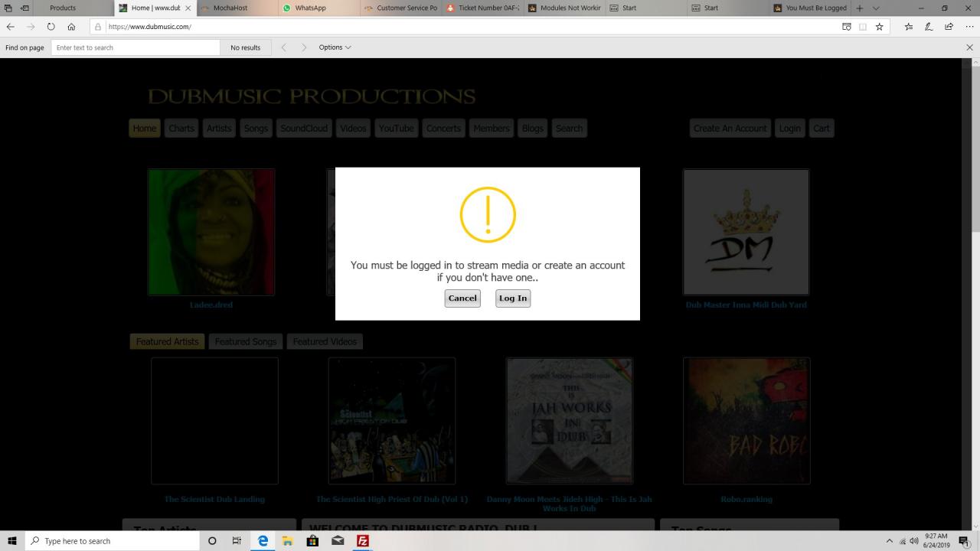Open the Favorites hub icon
Image resolution: width=980 pixels, height=551 pixels.
[x=909, y=27]
